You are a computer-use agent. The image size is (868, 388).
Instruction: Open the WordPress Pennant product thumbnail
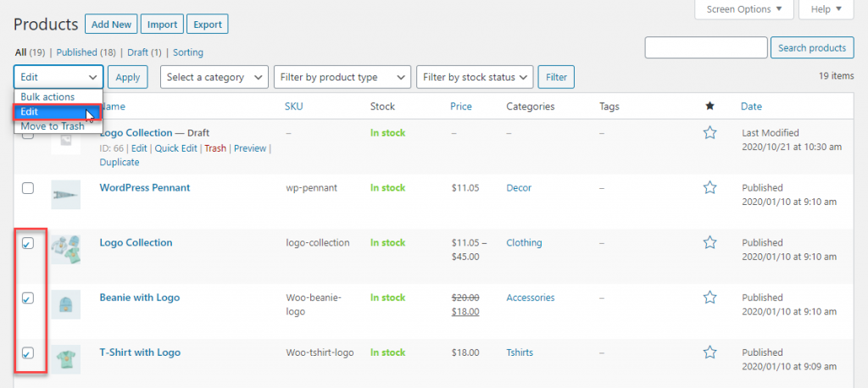(65, 194)
